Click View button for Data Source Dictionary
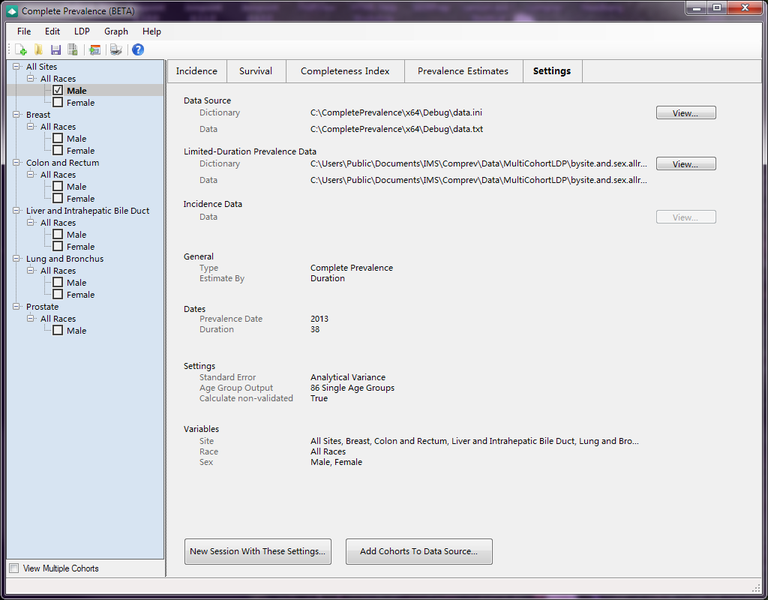This screenshot has width=768, height=600. point(685,113)
